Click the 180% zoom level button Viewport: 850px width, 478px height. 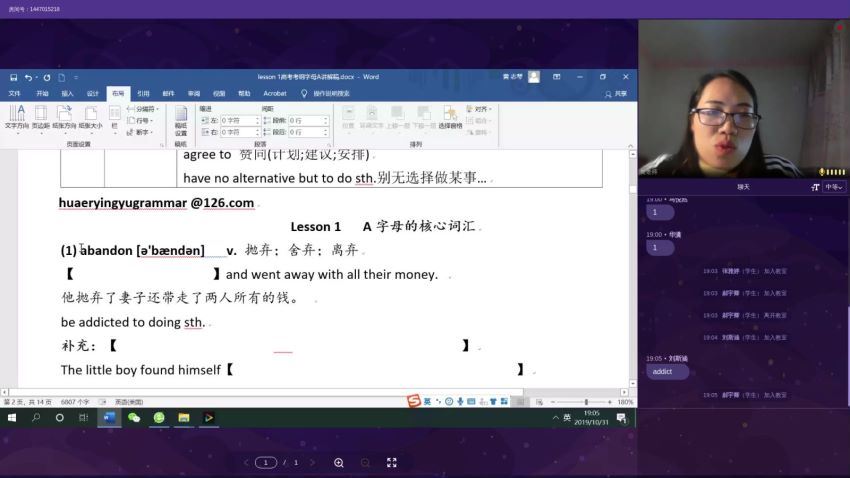click(x=625, y=402)
